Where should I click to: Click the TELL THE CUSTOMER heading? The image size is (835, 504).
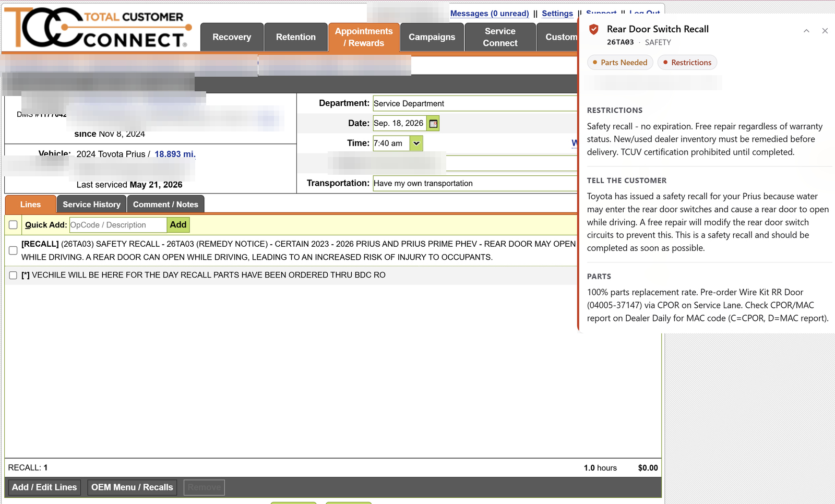[x=627, y=181]
